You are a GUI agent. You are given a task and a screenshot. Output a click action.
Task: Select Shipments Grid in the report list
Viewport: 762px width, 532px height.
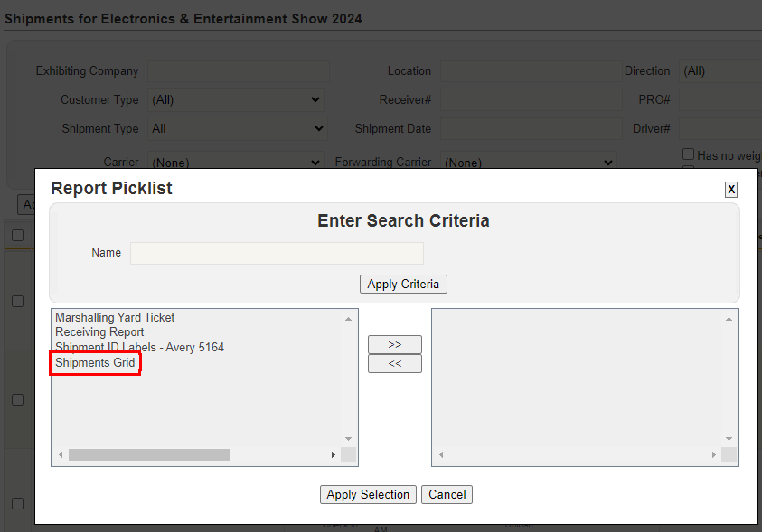(x=95, y=363)
